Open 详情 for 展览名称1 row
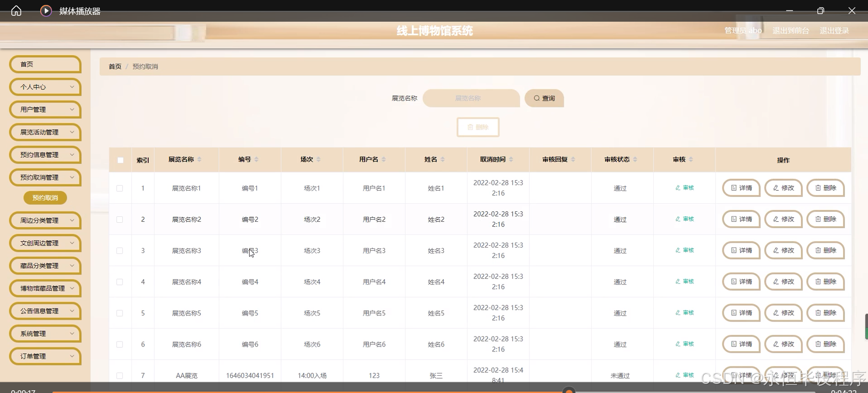This screenshot has height=393, width=868. [741, 188]
